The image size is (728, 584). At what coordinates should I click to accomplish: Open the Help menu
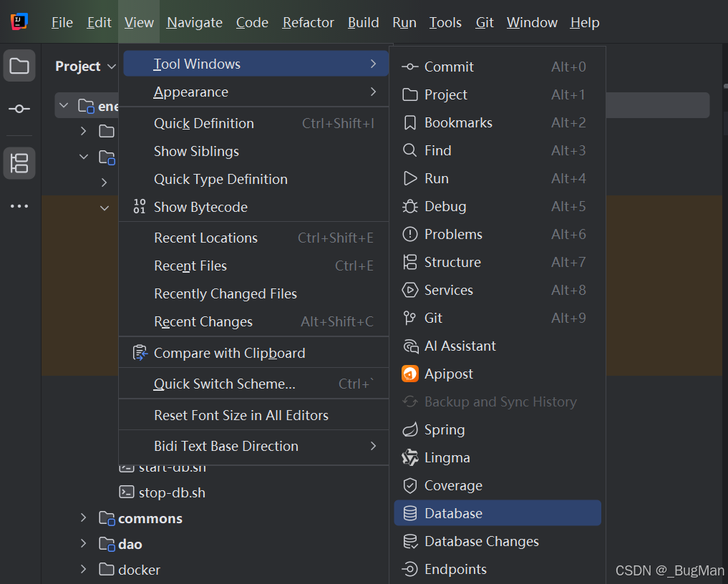click(585, 22)
